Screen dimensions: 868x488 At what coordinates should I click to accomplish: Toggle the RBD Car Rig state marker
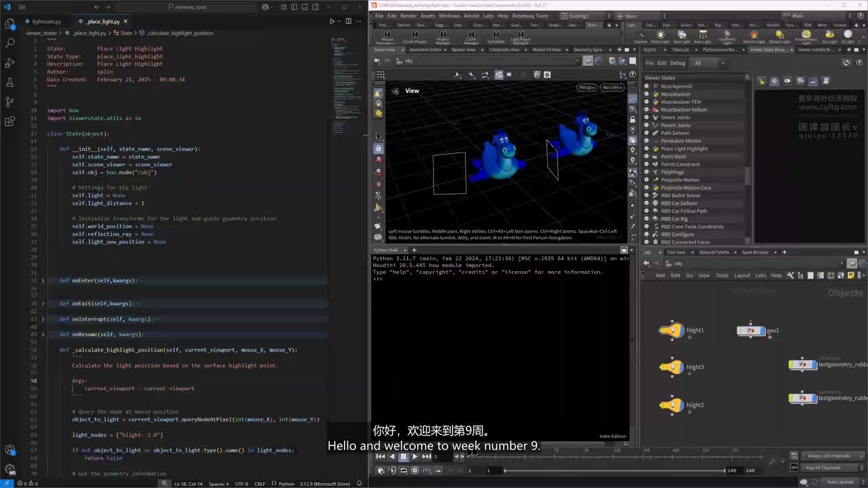(x=646, y=219)
